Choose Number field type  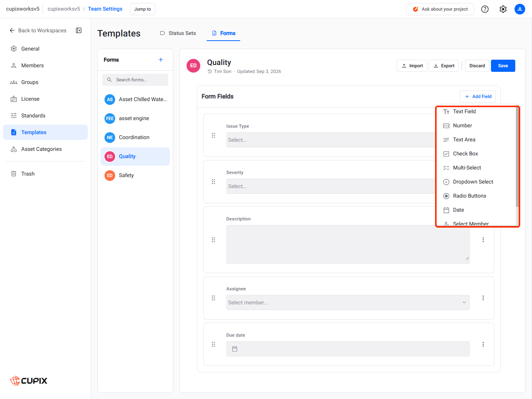[477, 125]
